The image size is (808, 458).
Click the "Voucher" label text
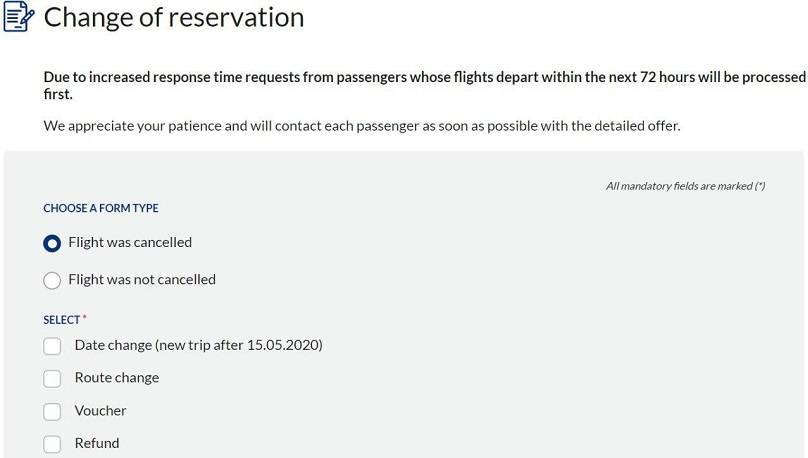pos(100,411)
